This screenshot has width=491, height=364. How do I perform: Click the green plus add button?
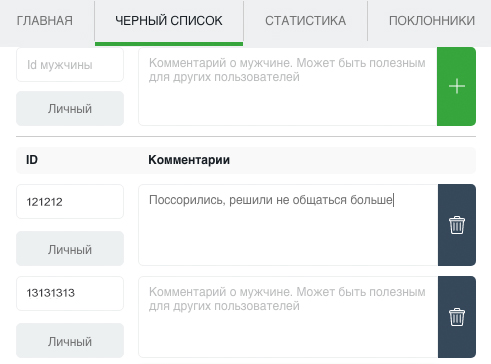[x=456, y=86]
